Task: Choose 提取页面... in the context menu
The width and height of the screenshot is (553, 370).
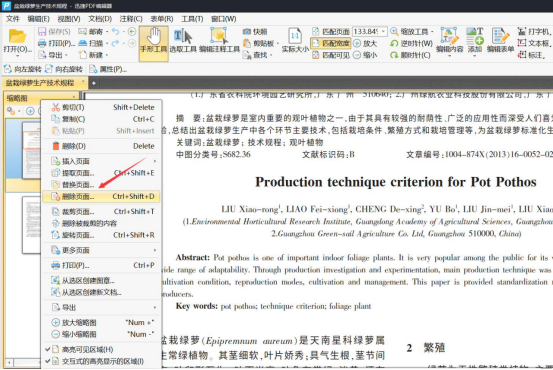Action: tap(101, 173)
